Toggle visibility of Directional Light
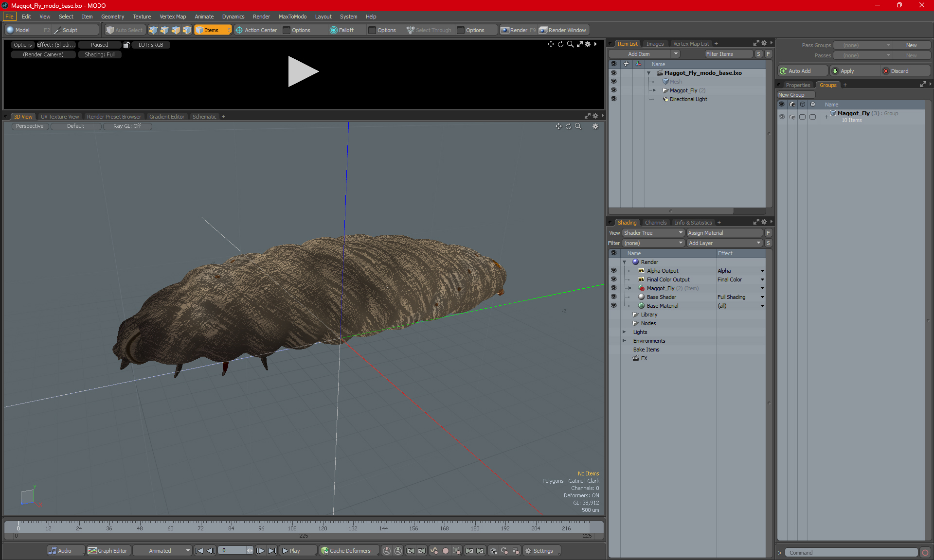This screenshot has width=934, height=560. click(x=613, y=99)
